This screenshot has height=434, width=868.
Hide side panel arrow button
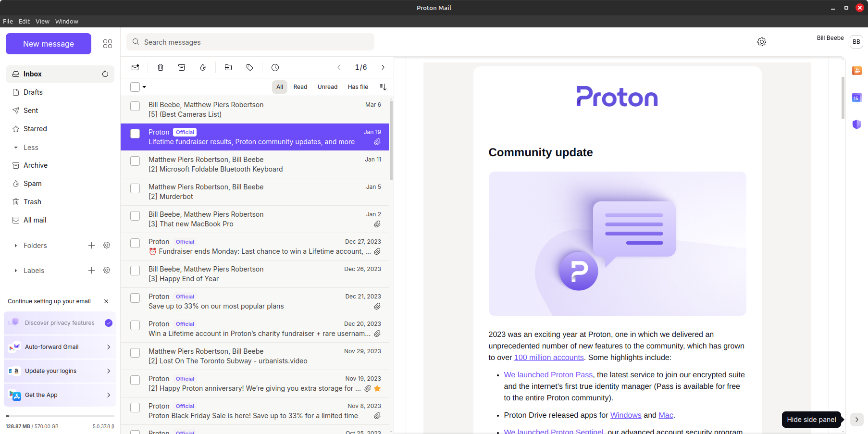point(856,420)
